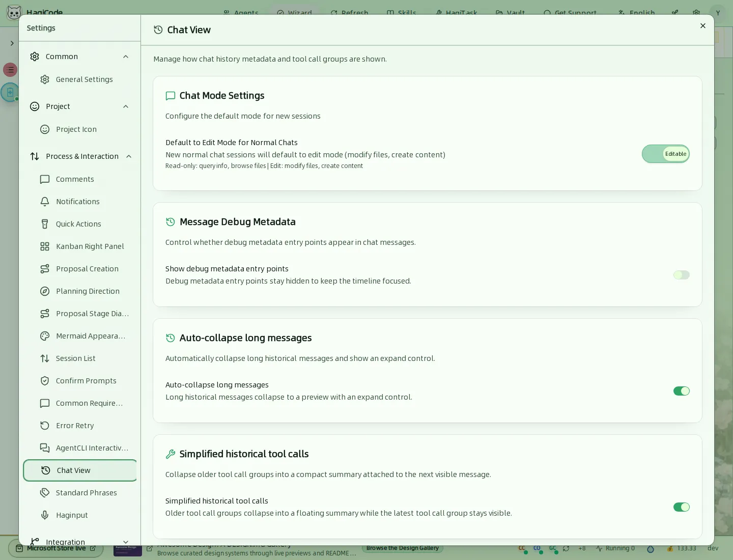Collapse the Project section chevron
The image size is (733, 560).
coord(126,106)
